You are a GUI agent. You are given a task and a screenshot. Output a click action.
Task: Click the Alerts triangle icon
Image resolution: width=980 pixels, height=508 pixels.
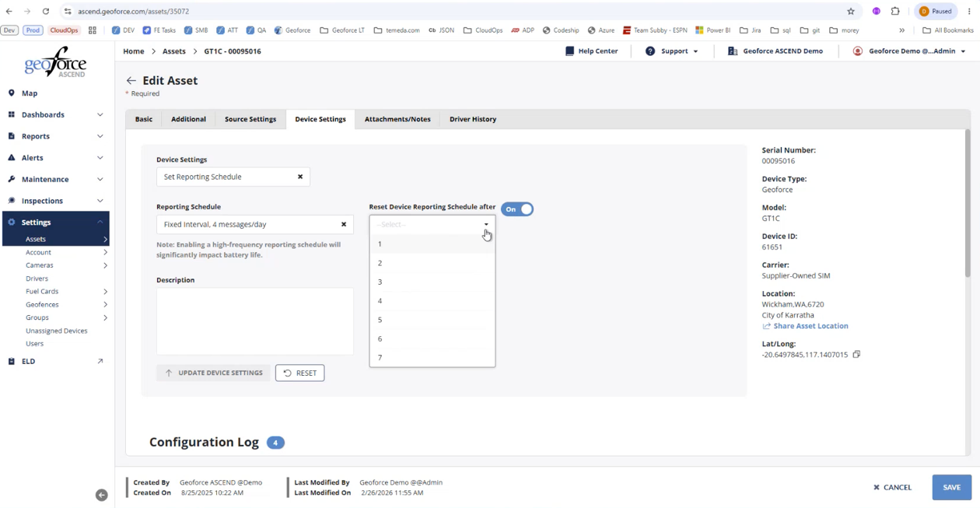click(x=12, y=157)
